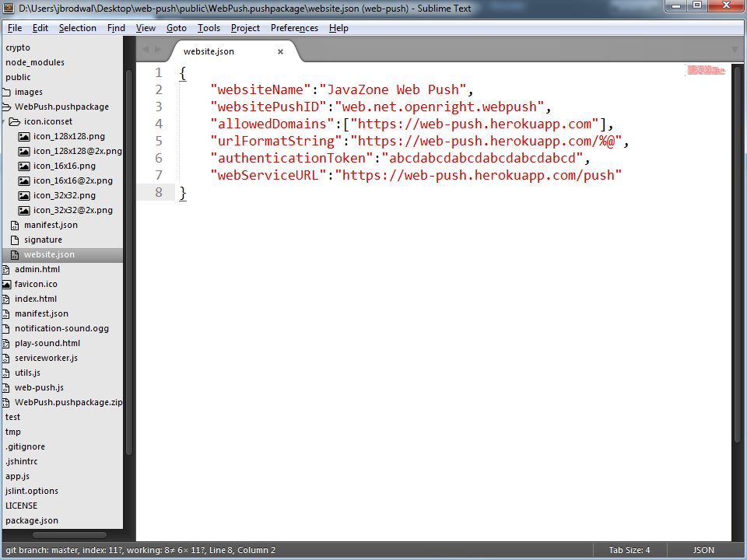Image resolution: width=747 pixels, height=560 pixels.
Task: Open the Goto menu
Action: [x=177, y=28]
